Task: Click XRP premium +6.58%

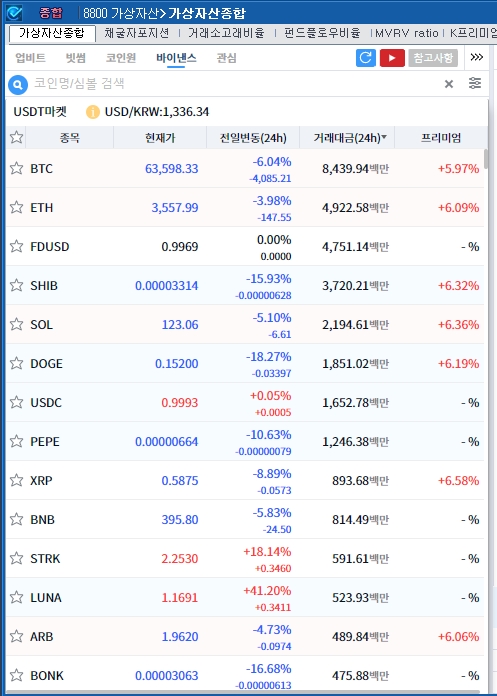Action: 458,480
